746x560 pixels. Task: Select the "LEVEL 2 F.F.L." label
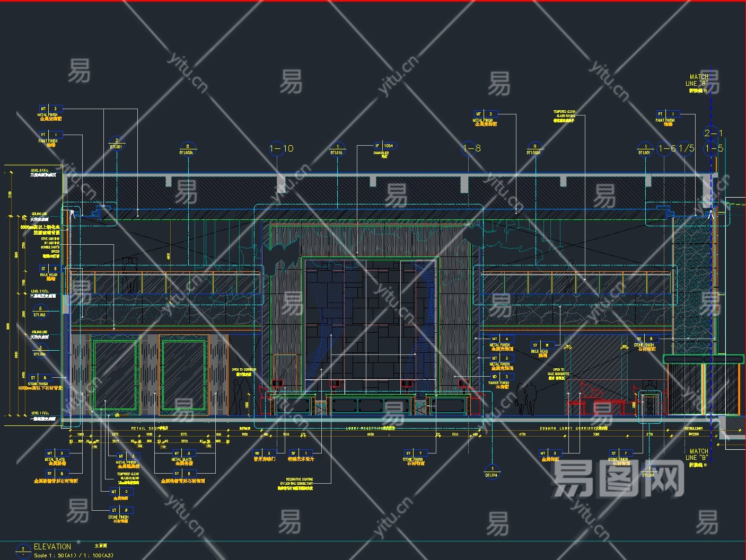pos(39,291)
